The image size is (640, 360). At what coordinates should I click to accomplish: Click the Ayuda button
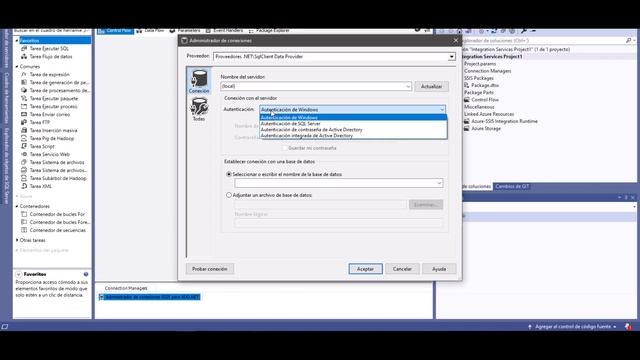439,269
